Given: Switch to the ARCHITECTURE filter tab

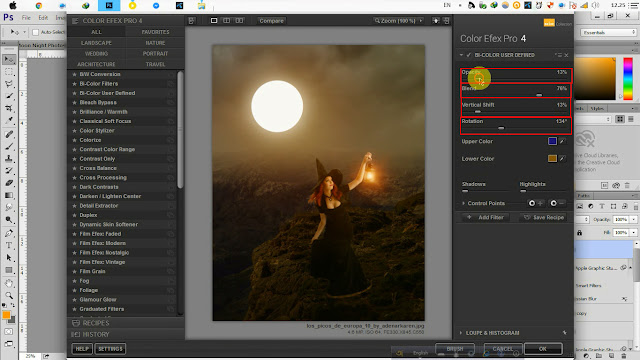Looking at the screenshot, I should [96, 64].
